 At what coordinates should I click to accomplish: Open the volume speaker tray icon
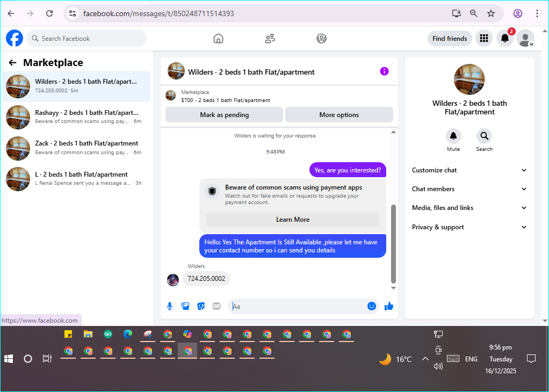click(x=438, y=366)
